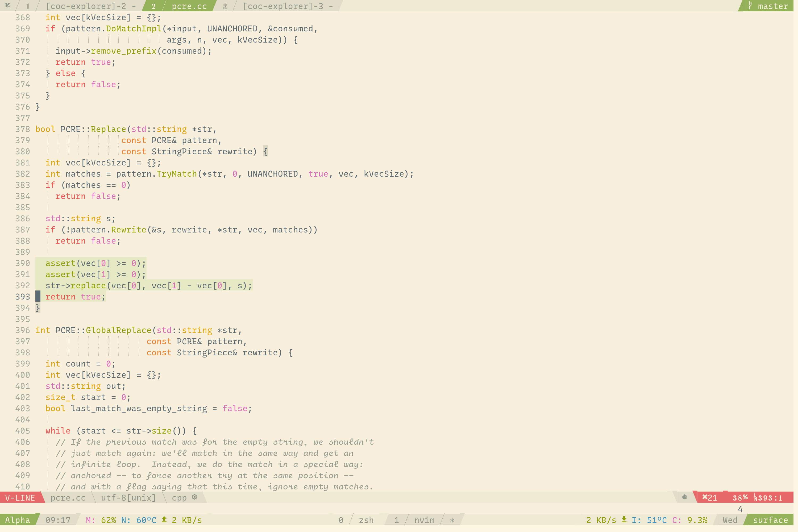The image size is (798, 532).
Task: Click the upload arrow icon near 2 KB/s
Action: coord(165,520)
